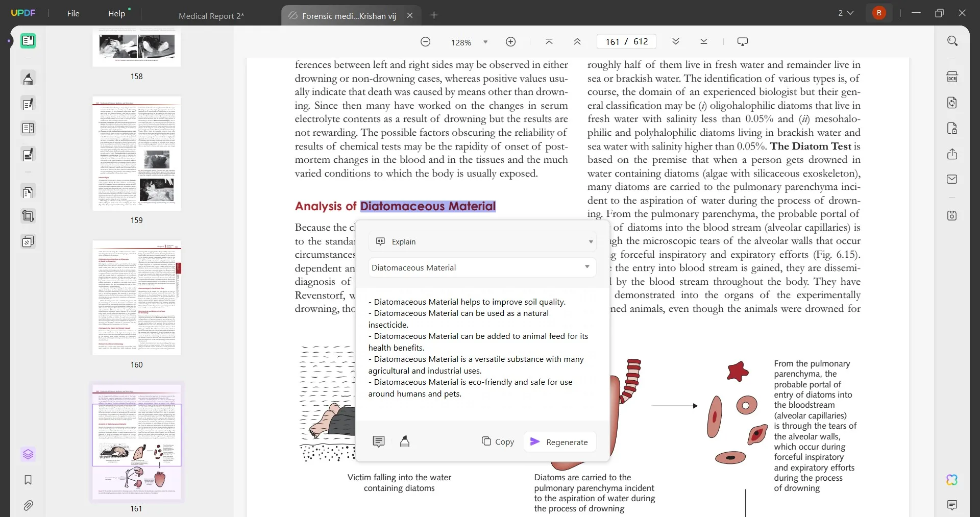This screenshot has width=980, height=517.
Task: Switch to the Medical Report 2* tab
Action: [x=211, y=16]
